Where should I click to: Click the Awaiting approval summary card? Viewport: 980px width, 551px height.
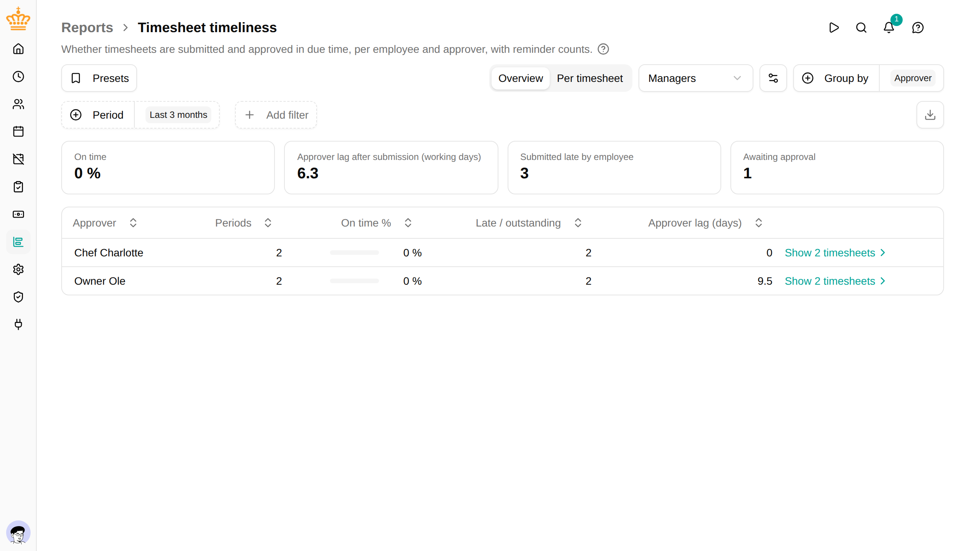coord(837,168)
